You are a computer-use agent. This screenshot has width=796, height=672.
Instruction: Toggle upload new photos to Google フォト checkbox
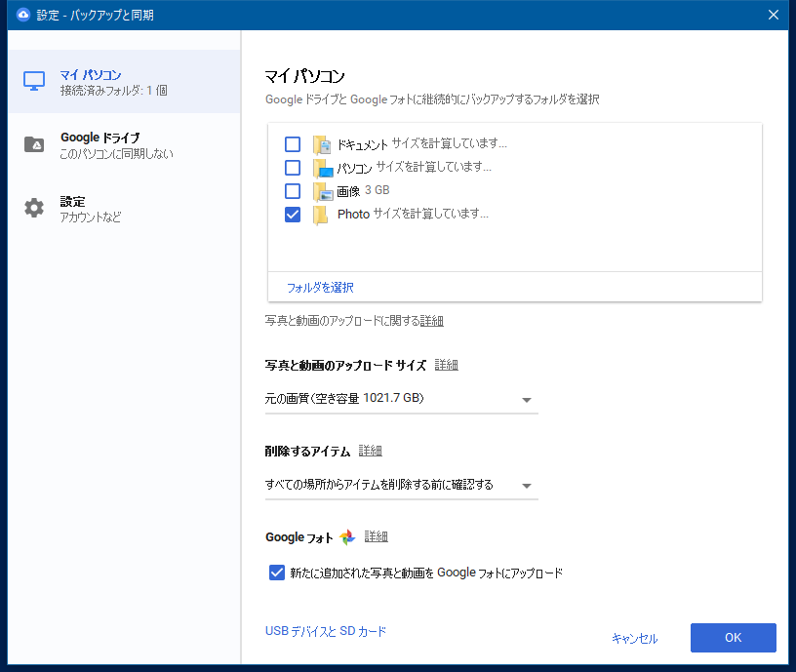click(x=277, y=573)
